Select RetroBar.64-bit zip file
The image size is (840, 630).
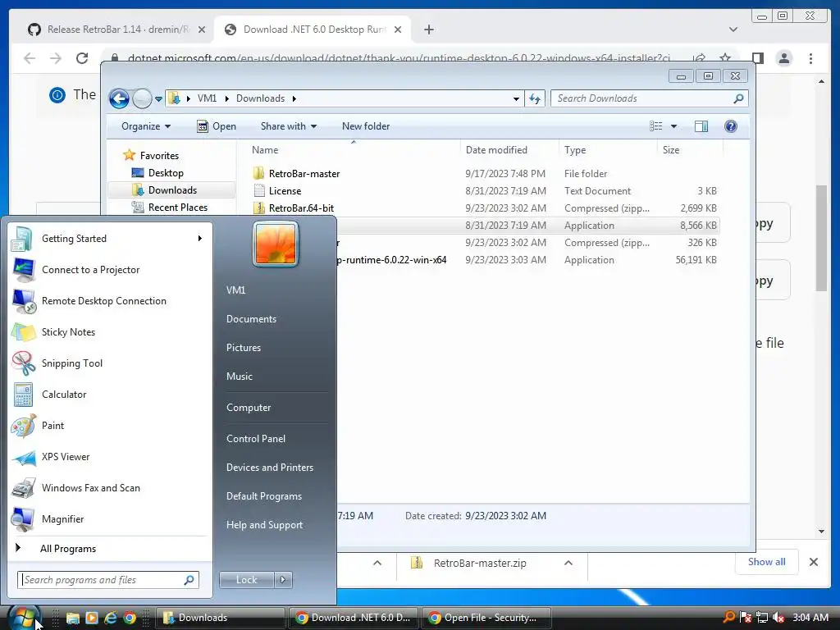(301, 208)
